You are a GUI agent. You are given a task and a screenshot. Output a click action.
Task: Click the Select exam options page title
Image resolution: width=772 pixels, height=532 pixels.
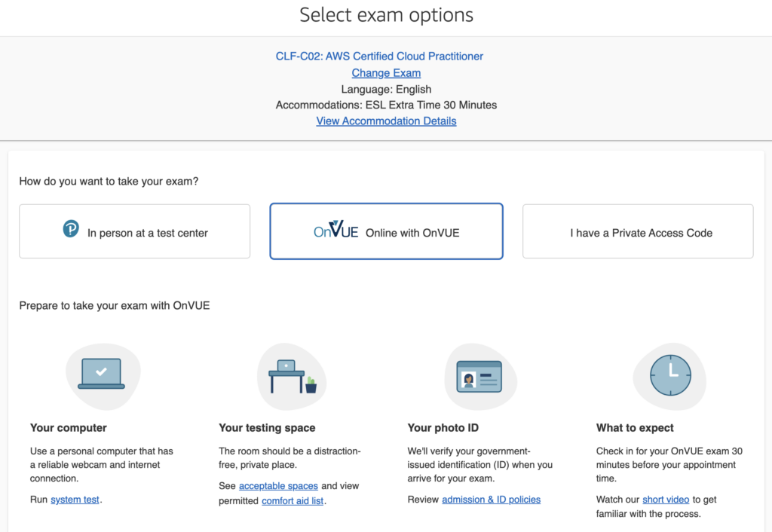click(386, 15)
